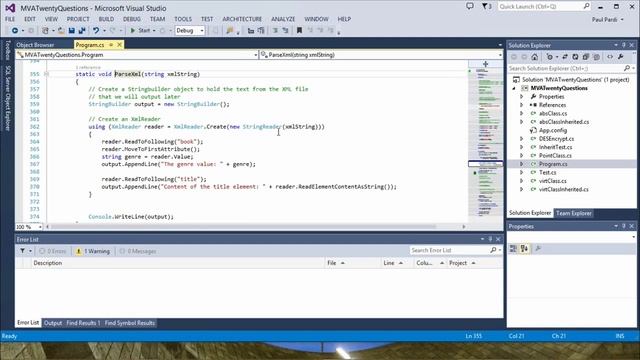Click the View Code icon in Solution Explorer

click(610, 57)
